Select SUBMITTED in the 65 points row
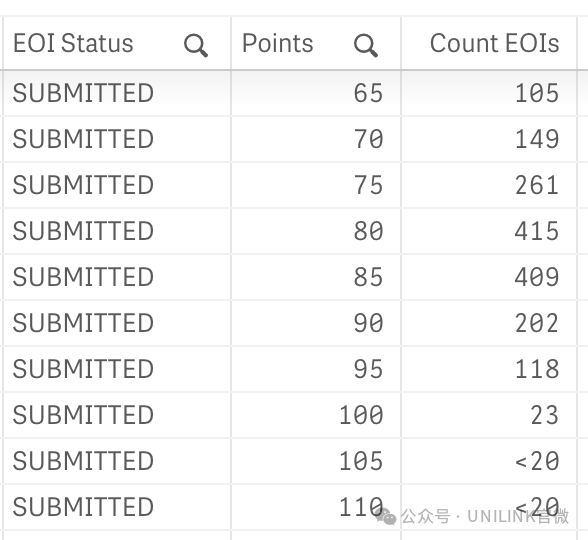This screenshot has height=540, width=588. click(83, 93)
